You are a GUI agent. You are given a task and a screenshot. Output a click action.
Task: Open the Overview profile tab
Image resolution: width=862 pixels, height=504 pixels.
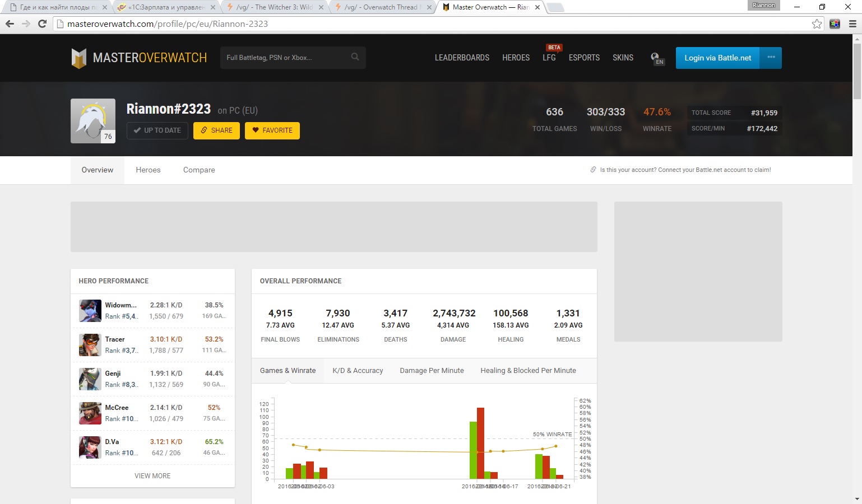click(98, 170)
